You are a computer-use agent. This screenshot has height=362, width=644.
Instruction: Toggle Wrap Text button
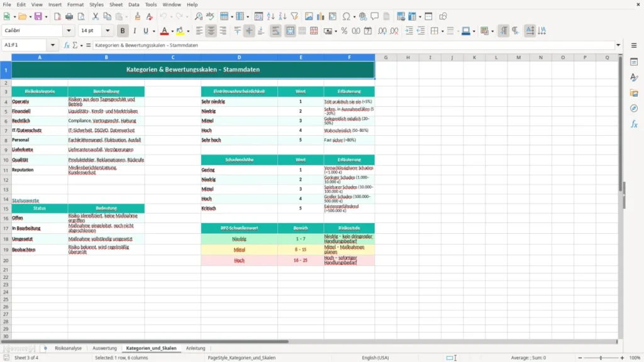pyautogui.click(x=275, y=31)
